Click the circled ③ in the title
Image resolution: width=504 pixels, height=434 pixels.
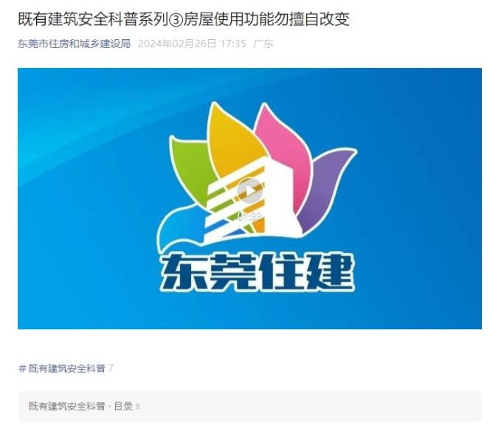(176, 19)
